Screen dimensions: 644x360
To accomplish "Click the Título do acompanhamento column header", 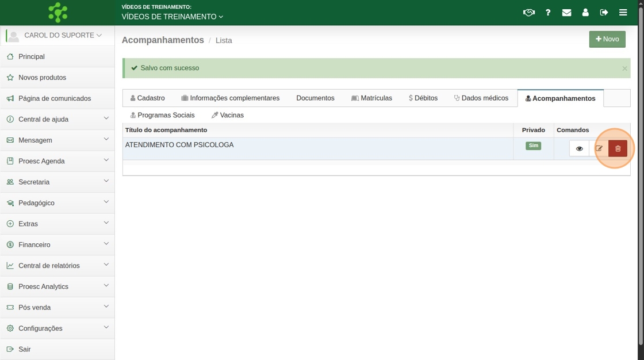I will click(x=166, y=130).
